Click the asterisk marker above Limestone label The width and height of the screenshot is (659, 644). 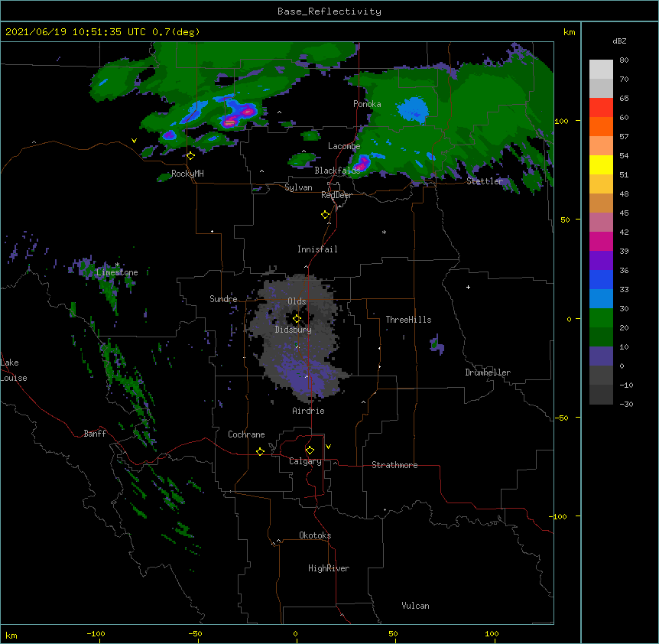point(117,265)
